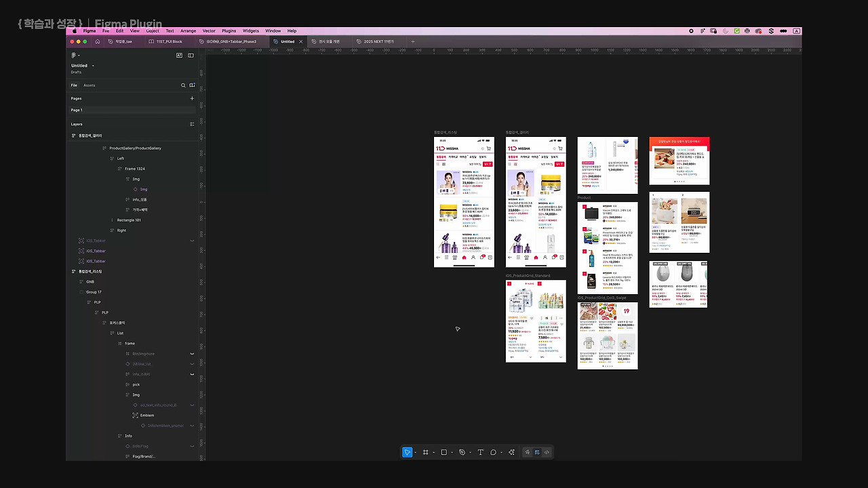Open the Arrange menu
The width and height of the screenshot is (868, 488).
click(188, 30)
